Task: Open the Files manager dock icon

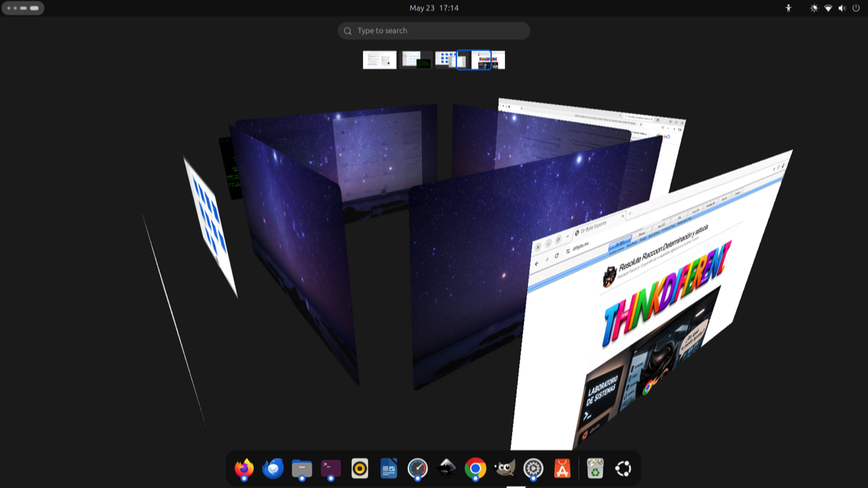Action: pos(302,469)
